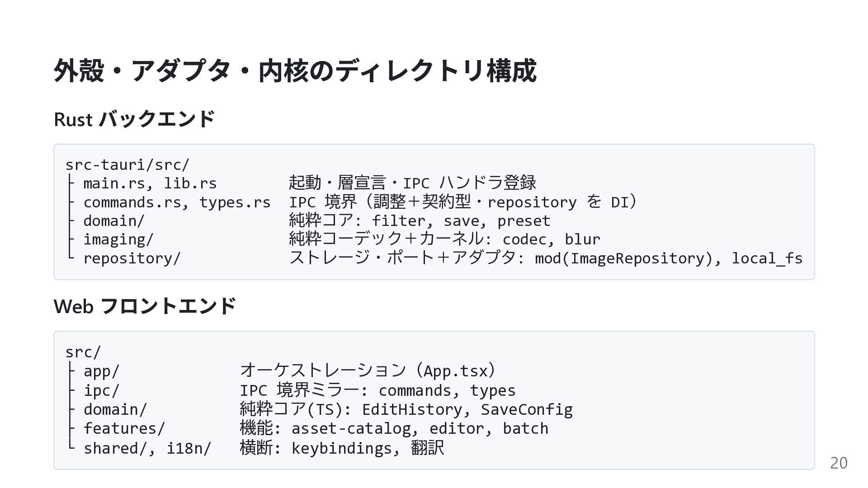868x488 pixels.
Task: Select the Web フロントエンド heading
Action: coord(145,306)
